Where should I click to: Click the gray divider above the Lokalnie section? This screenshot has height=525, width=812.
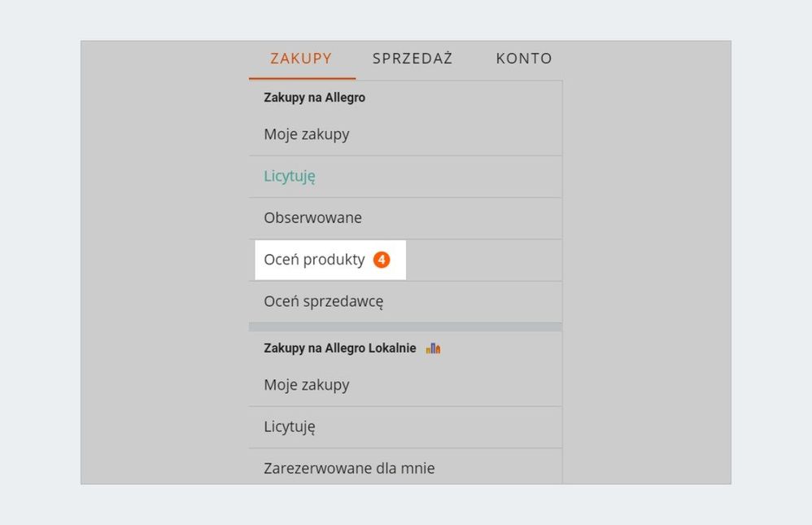(x=405, y=326)
